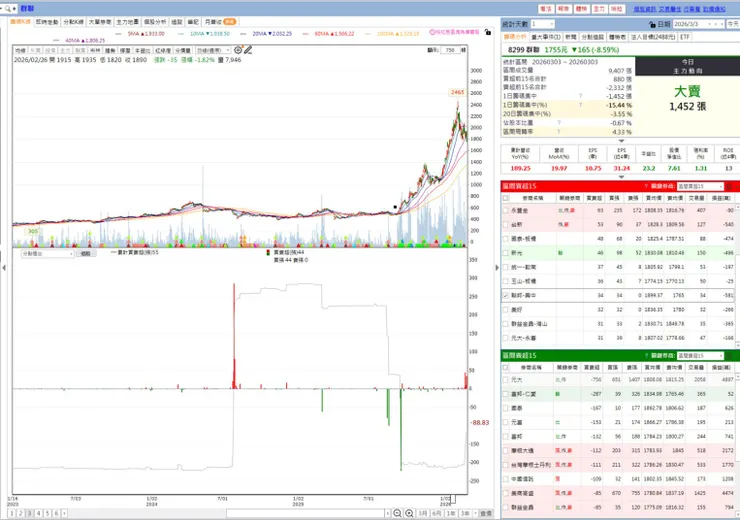Set chart range to 6月

[x=437, y=513]
